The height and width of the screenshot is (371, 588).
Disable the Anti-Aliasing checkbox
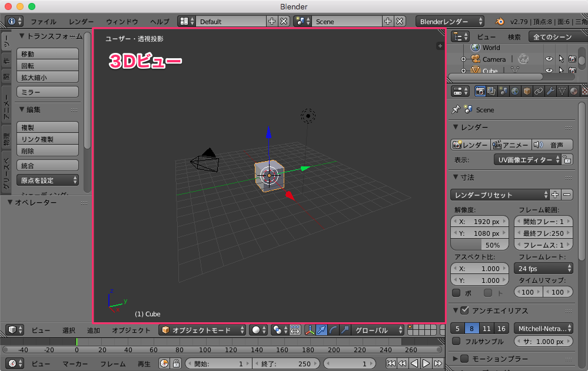pos(464,310)
